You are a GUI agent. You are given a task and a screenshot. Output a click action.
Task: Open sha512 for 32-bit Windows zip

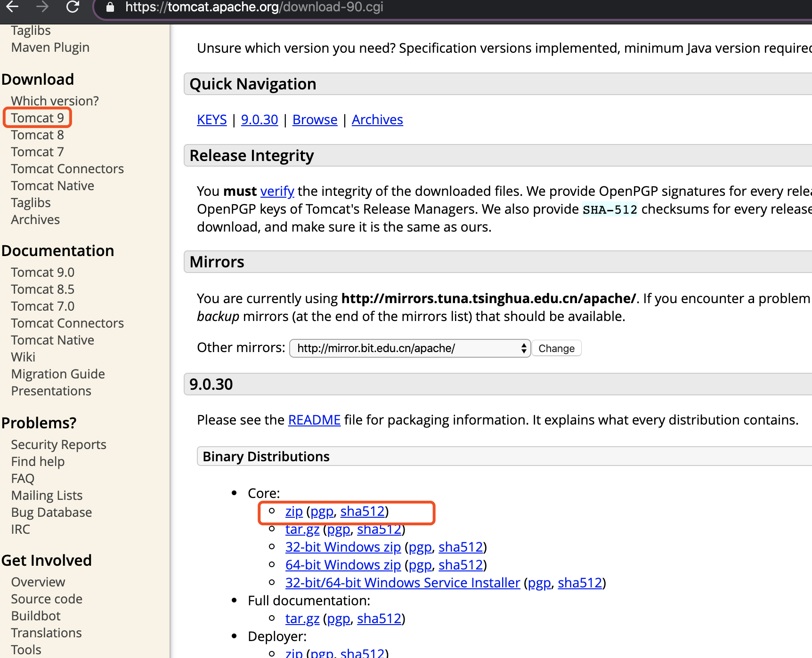pyautogui.click(x=461, y=547)
